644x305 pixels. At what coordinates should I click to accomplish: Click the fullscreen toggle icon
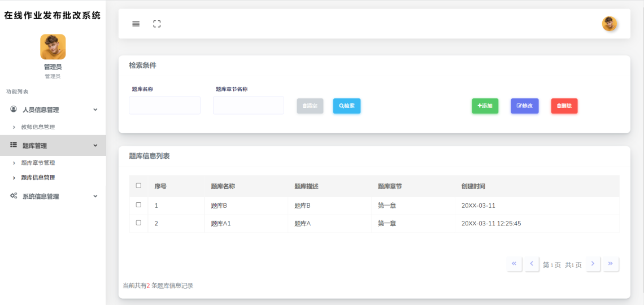(157, 24)
